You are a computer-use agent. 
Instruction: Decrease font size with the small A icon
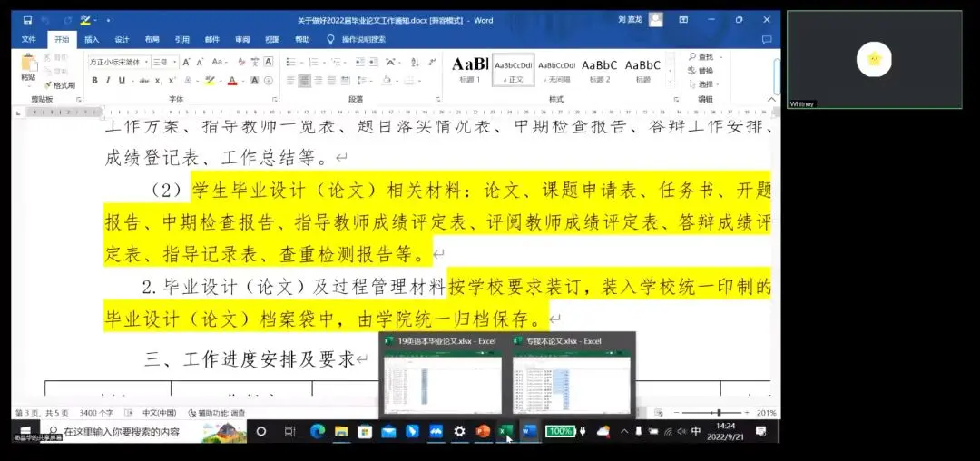pos(200,62)
